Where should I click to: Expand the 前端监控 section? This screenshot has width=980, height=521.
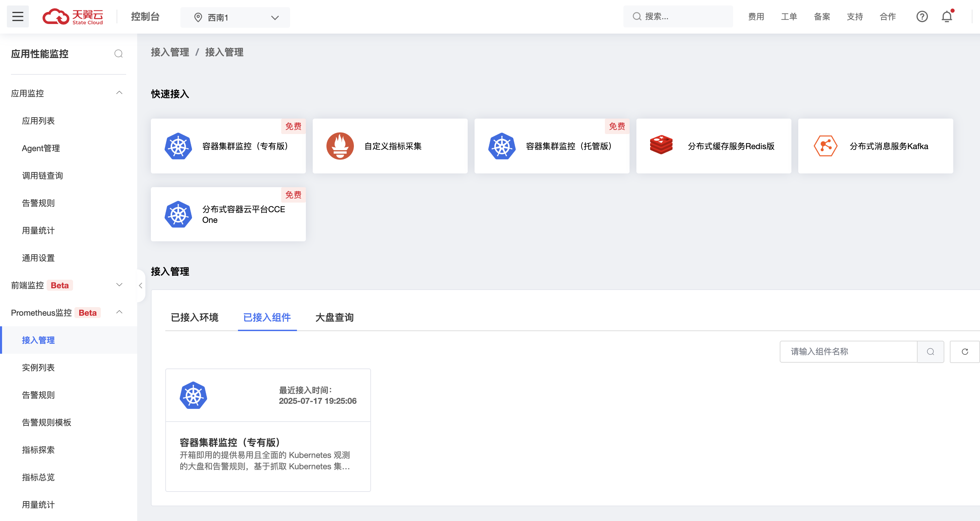(119, 285)
